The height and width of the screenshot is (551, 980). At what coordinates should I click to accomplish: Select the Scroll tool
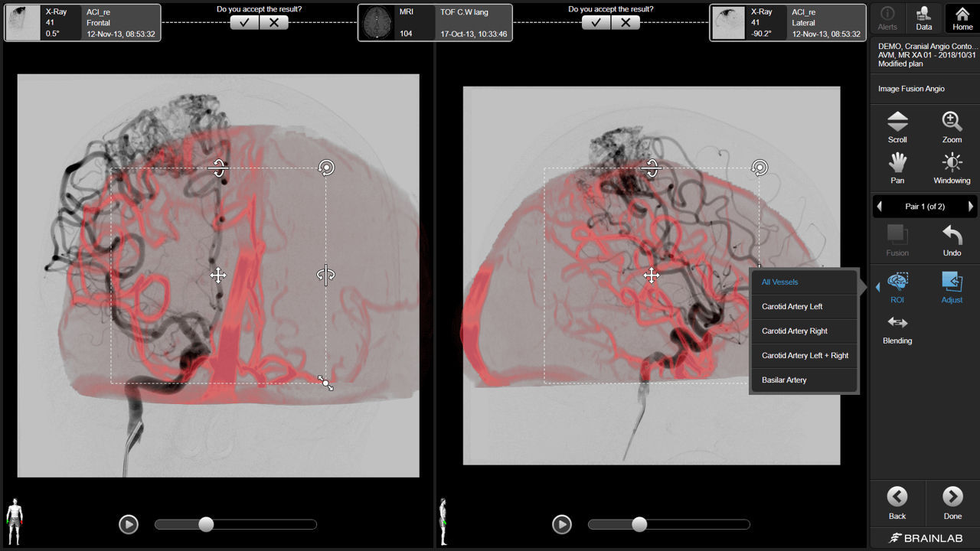point(897,126)
